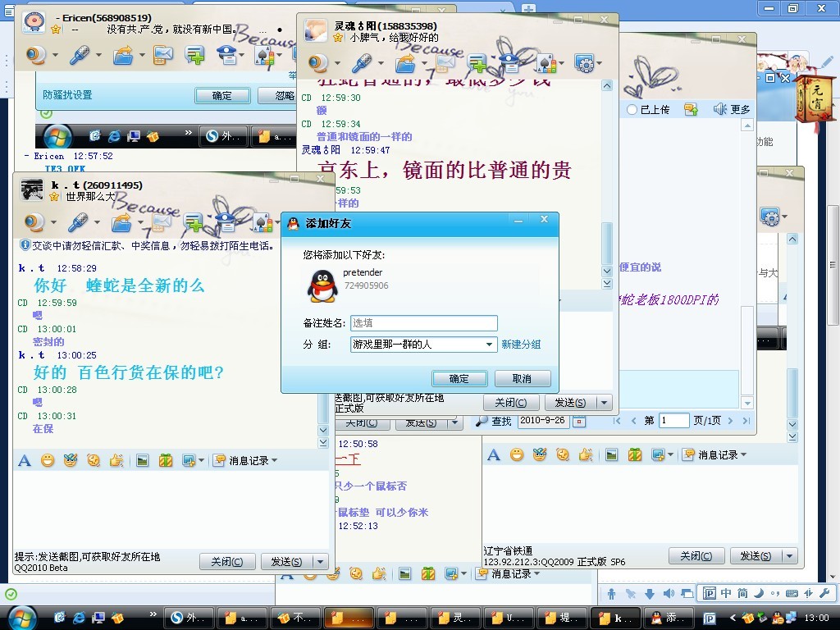Open gift icon in k.t chat window
This screenshot has height=630, width=840.
166,460
